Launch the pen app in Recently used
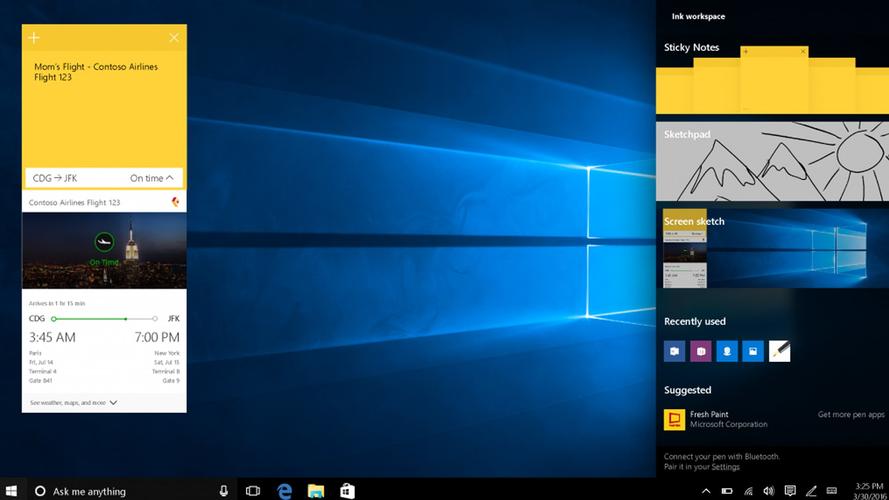Screen dimensions: 889x500 click(779, 351)
